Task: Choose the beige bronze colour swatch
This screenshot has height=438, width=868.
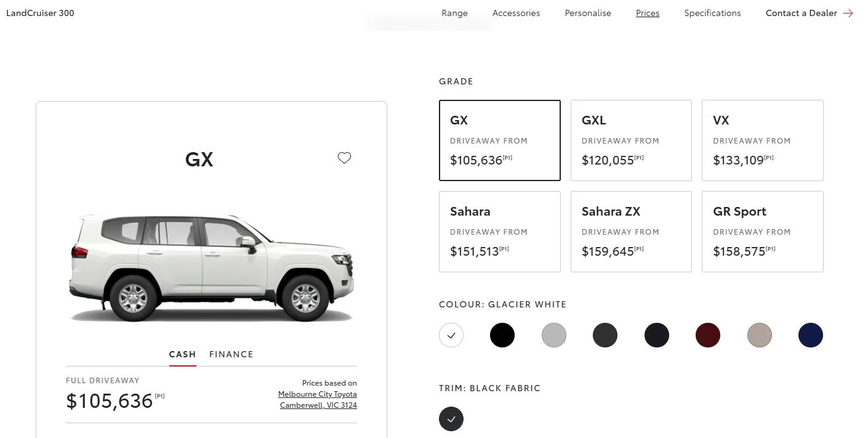Action: 759,335
